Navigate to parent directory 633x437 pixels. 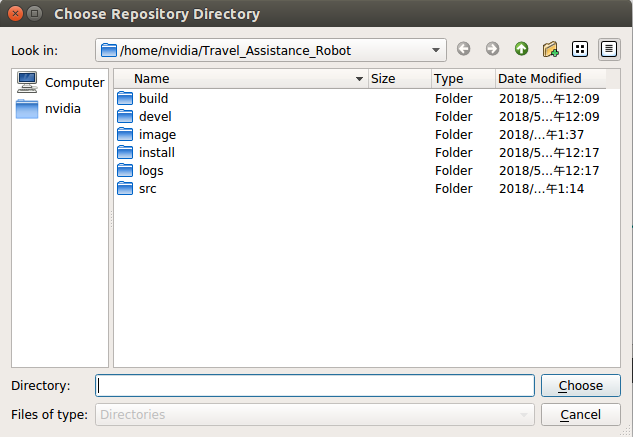tap(521, 49)
